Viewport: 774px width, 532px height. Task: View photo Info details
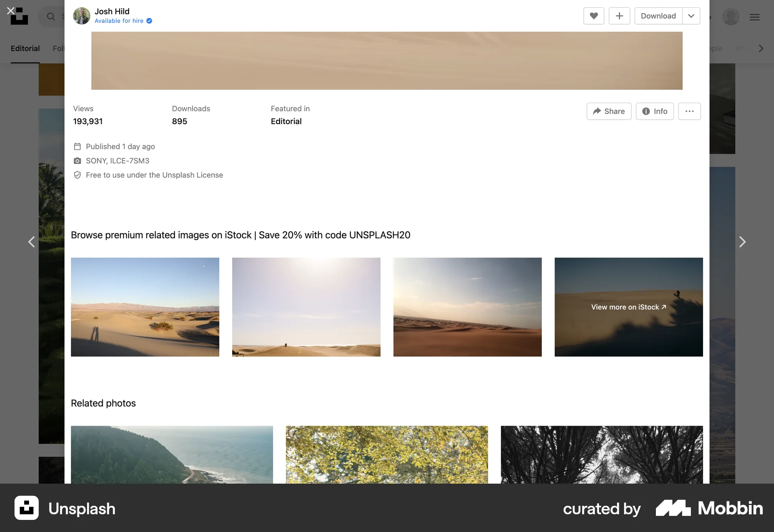(654, 111)
